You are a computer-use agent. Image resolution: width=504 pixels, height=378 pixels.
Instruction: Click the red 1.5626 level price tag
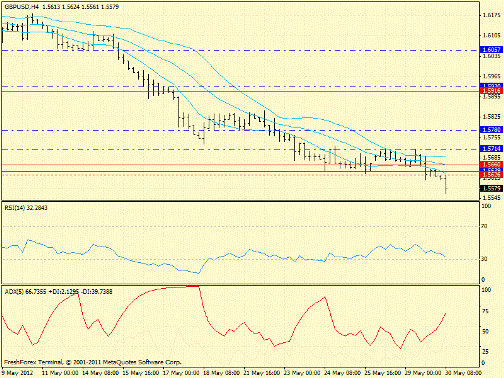point(491,174)
